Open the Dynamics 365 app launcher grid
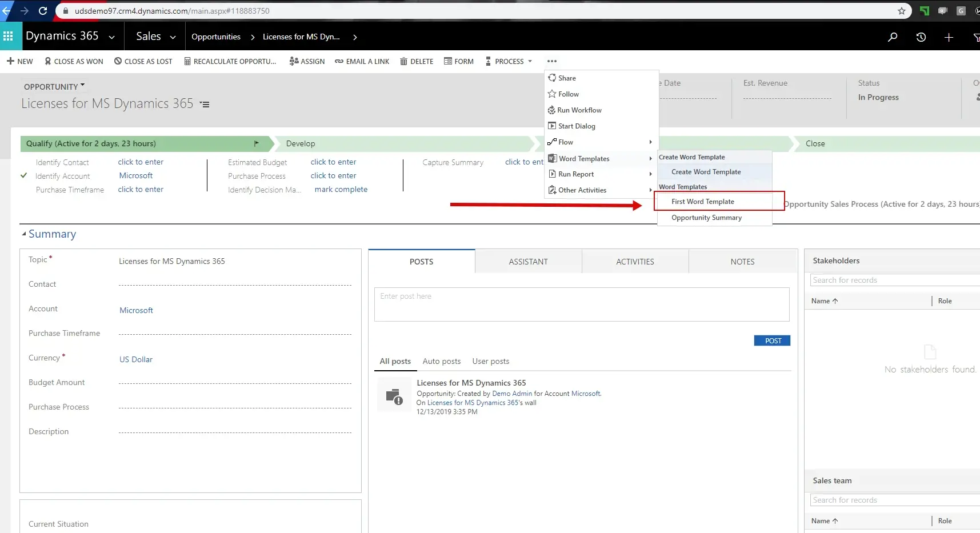Image resolution: width=980 pixels, height=533 pixels. coord(8,37)
